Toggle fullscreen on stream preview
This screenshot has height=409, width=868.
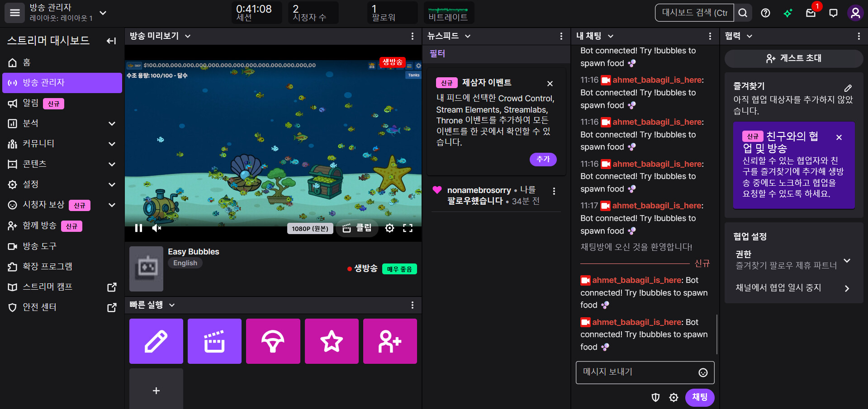pyautogui.click(x=408, y=228)
